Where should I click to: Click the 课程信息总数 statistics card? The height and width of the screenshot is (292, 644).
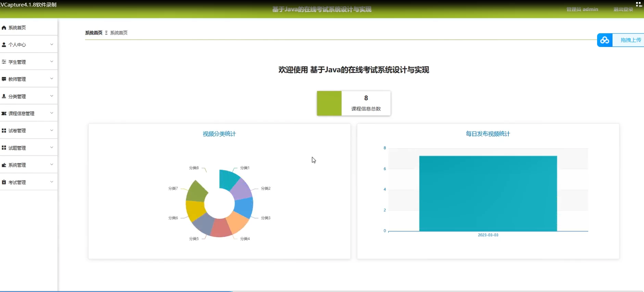point(354,103)
